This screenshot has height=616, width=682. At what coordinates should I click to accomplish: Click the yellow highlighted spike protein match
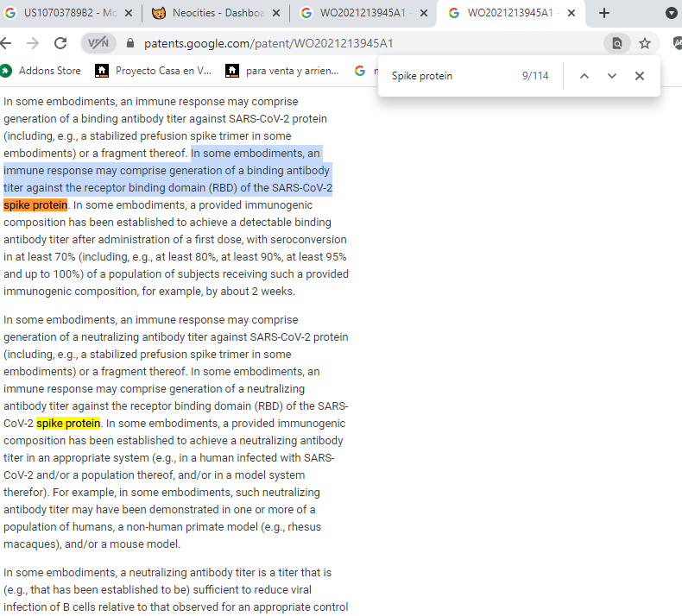coord(68,424)
